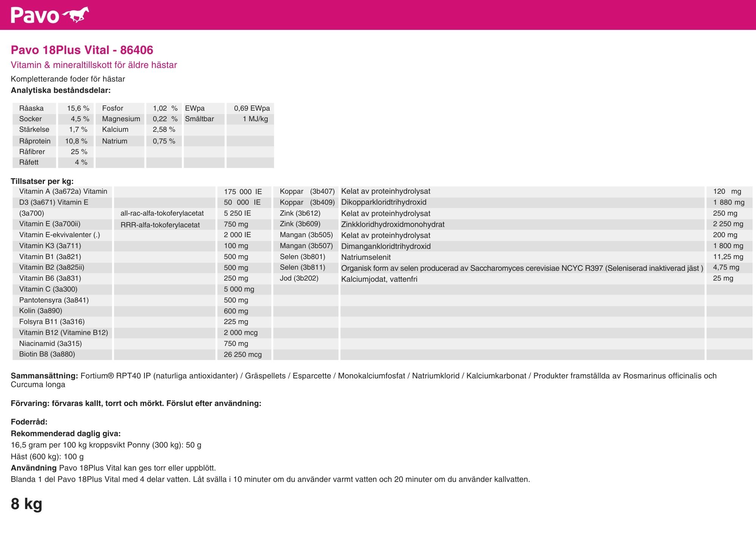Select the Pavo 18Plus Vital - 86406 title
This screenshot has width=756, height=534.
click(x=82, y=50)
